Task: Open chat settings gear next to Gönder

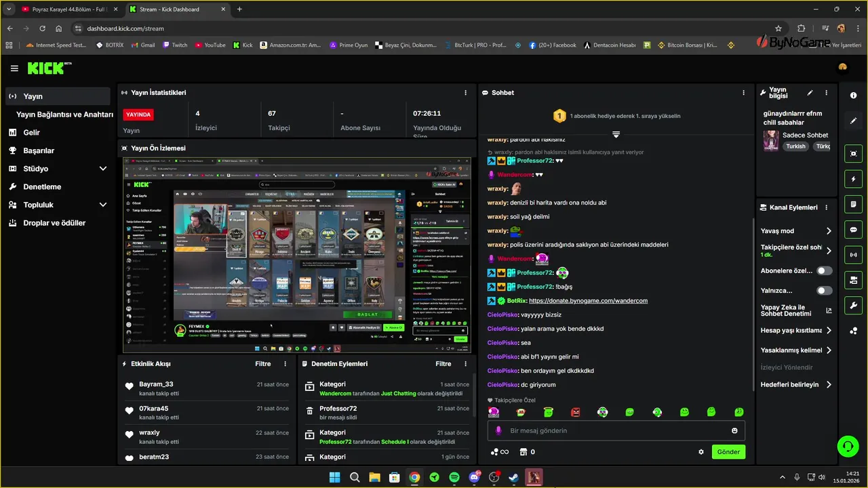Action: tap(701, 452)
